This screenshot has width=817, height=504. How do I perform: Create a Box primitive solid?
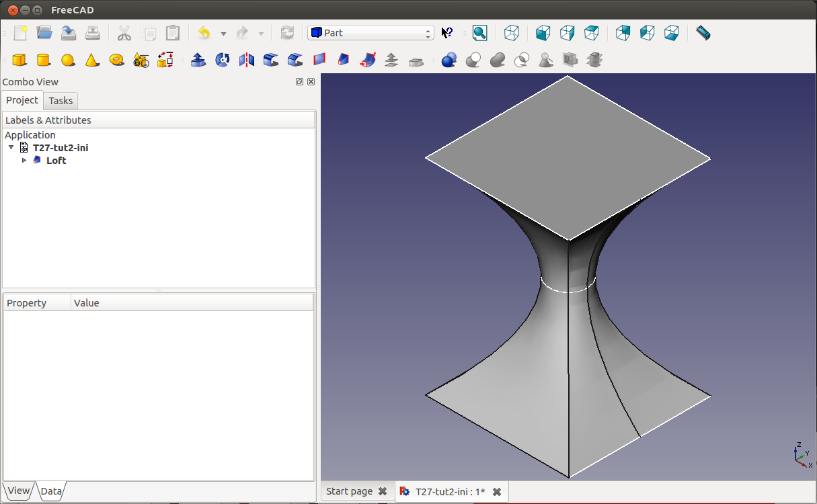tap(20, 60)
